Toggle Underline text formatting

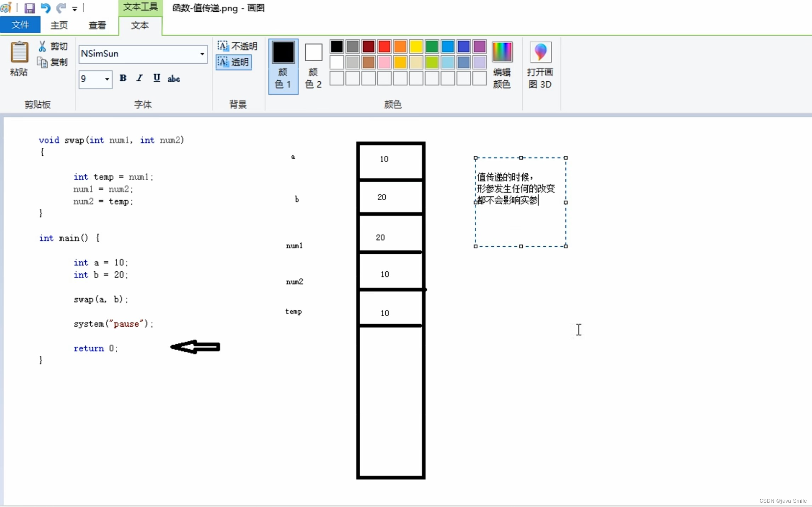pos(157,78)
